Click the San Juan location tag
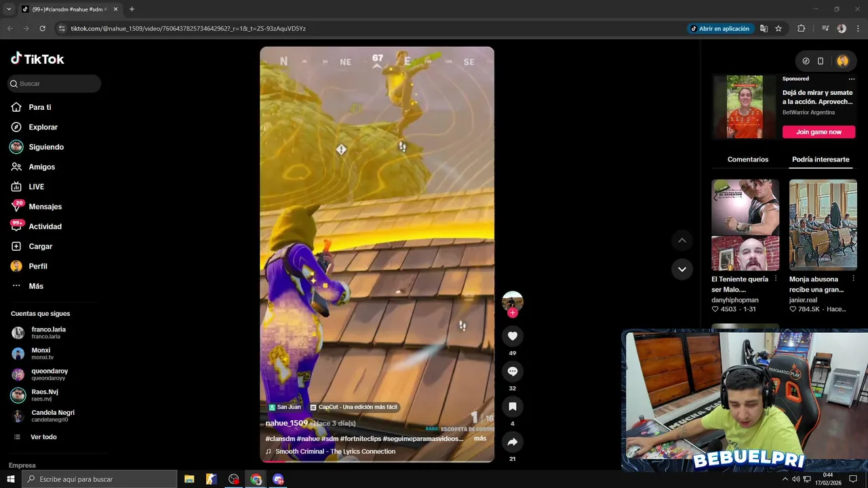 tap(285, 407)
